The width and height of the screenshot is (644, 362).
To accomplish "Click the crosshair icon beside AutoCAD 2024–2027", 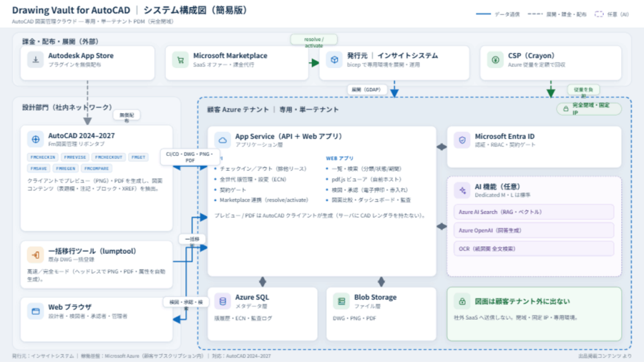I will 36,139.
